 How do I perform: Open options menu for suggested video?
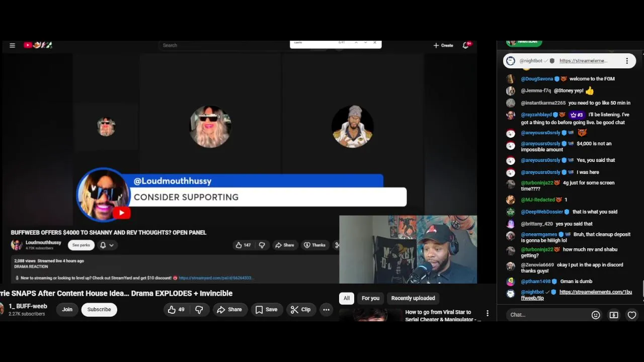pos(487,314)
